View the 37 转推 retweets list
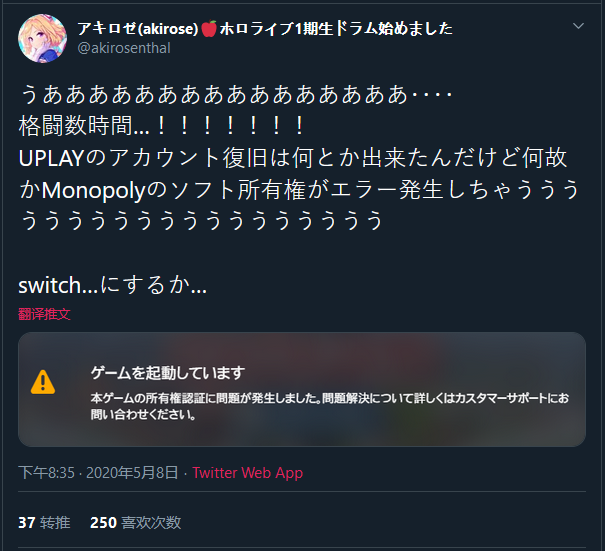The height and width of the screenshot is (551, 605). tap(44, 523)
